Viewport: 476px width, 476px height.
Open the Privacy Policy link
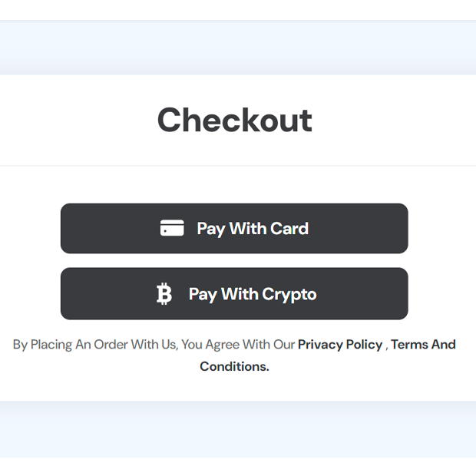tap(339, 345)
